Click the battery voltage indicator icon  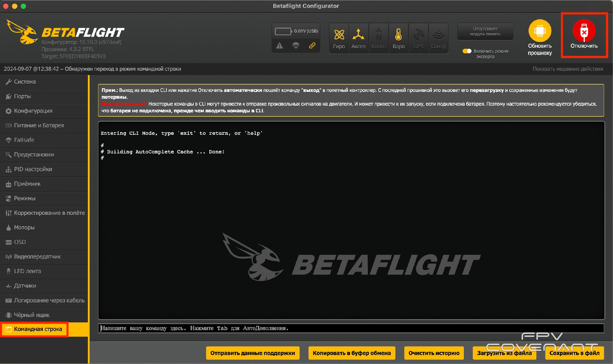tap(283, 31)
